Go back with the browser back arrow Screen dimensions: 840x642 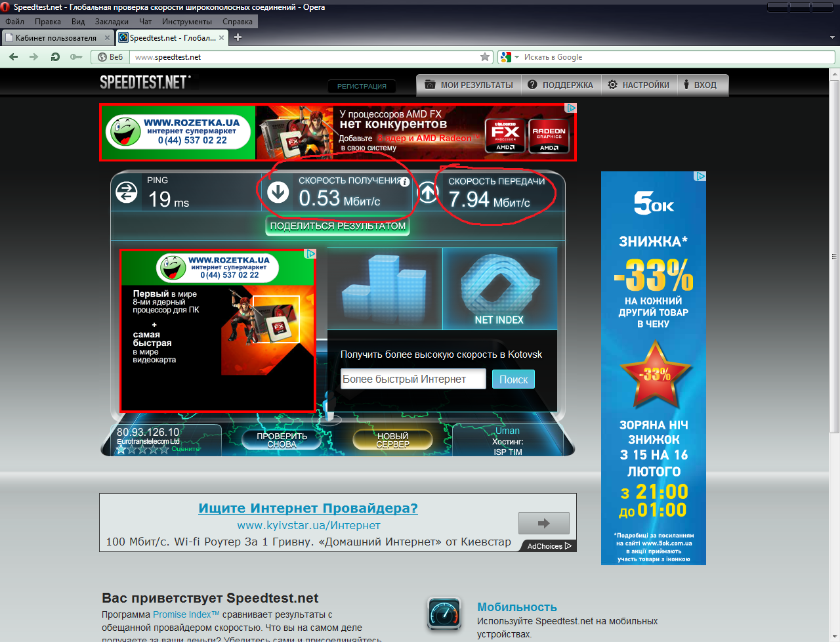pyautogui.click(x=13, y=57)
